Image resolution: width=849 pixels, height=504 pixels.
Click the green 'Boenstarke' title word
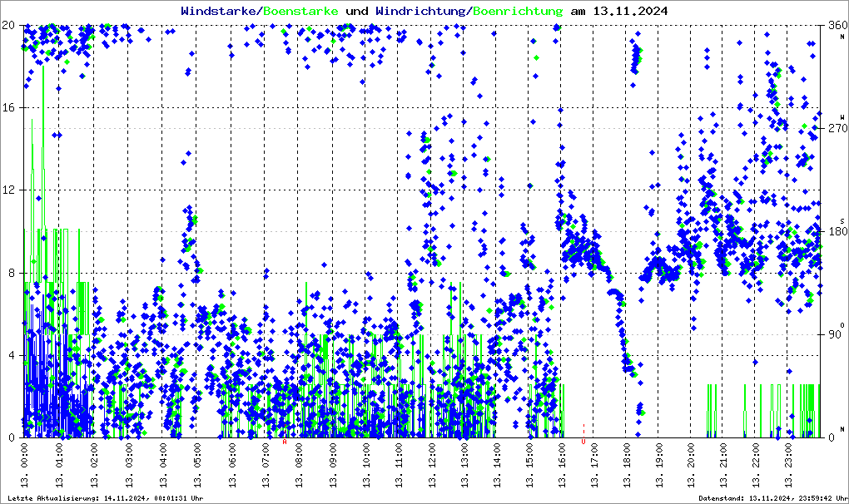300,11
